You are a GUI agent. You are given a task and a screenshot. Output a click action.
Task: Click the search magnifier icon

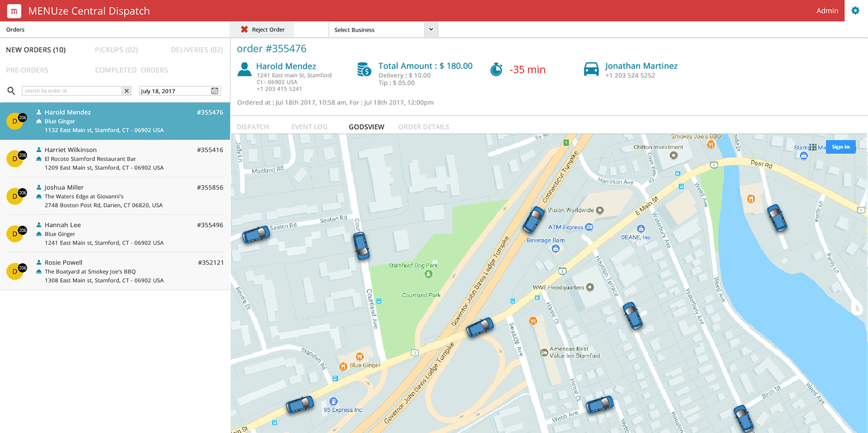pyautogui.click(x=11, y=91)
